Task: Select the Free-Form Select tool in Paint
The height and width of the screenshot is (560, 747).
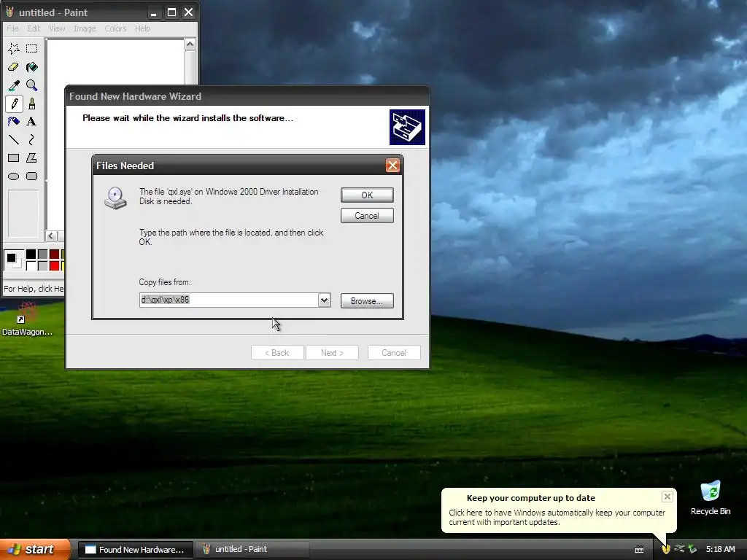Action: coord(13,49)
